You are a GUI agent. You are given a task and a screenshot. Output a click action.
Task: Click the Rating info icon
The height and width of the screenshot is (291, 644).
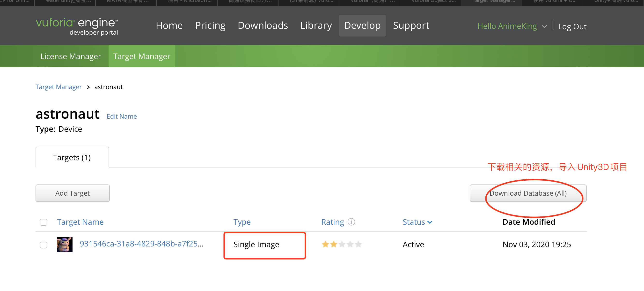click(x=351, y=222)
